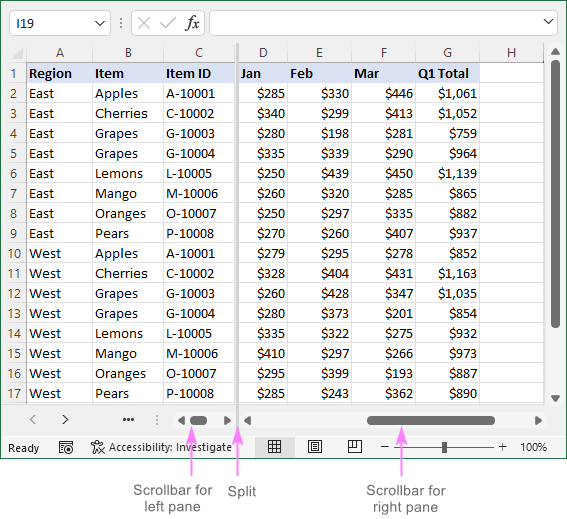Switch to Page Layout view
This screenshot has height=519, width=567.
pyautogui.click(x=315, y=447)
